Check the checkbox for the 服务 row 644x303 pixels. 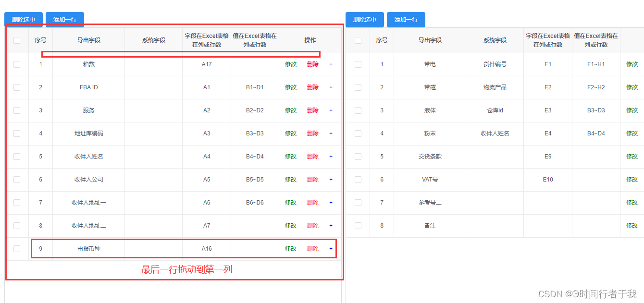click(17, 110)
